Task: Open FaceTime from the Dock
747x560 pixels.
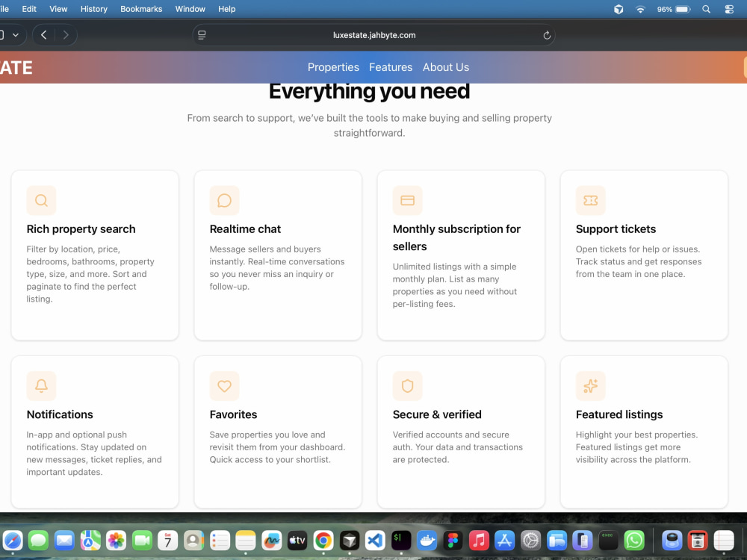Action: pos(142,541)
